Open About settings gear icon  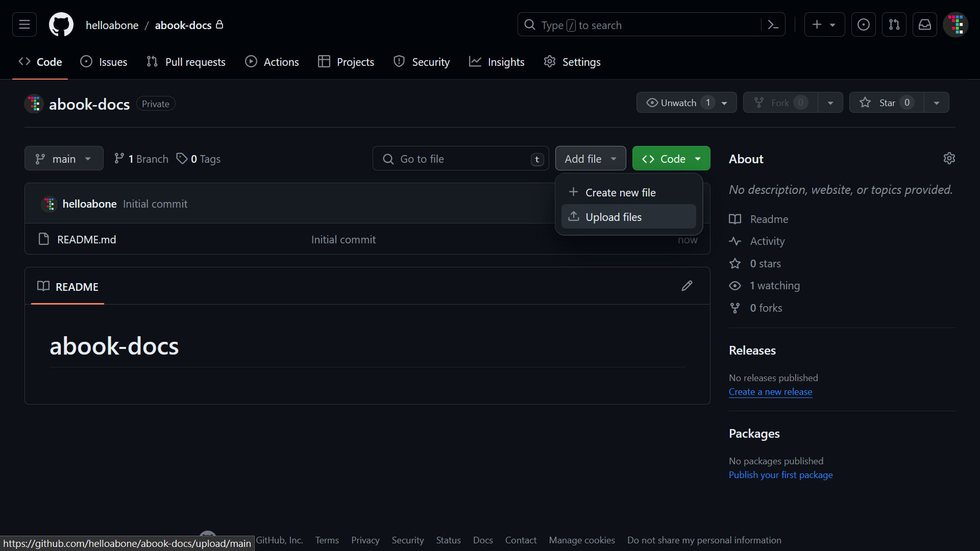tap(949, 158)
